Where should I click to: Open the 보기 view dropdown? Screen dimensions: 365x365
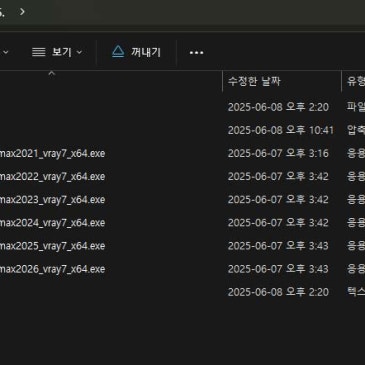pos(57,52)
